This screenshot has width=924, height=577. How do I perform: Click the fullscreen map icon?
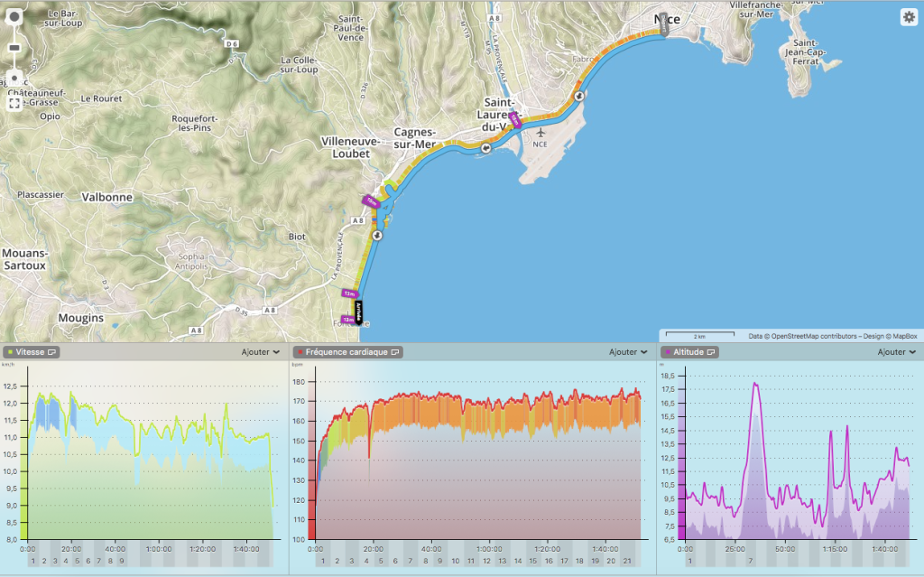pos(14,104)
